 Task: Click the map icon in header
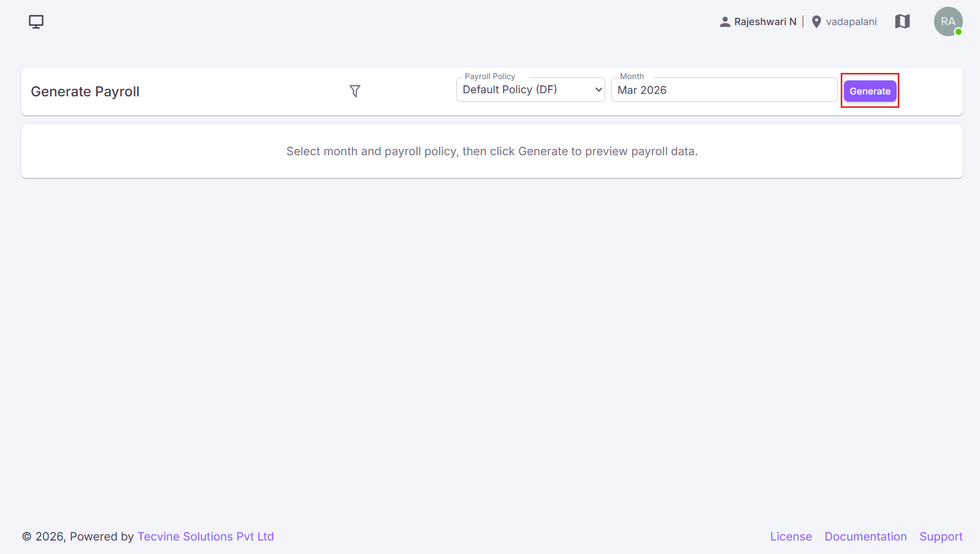tap(902, 21)
